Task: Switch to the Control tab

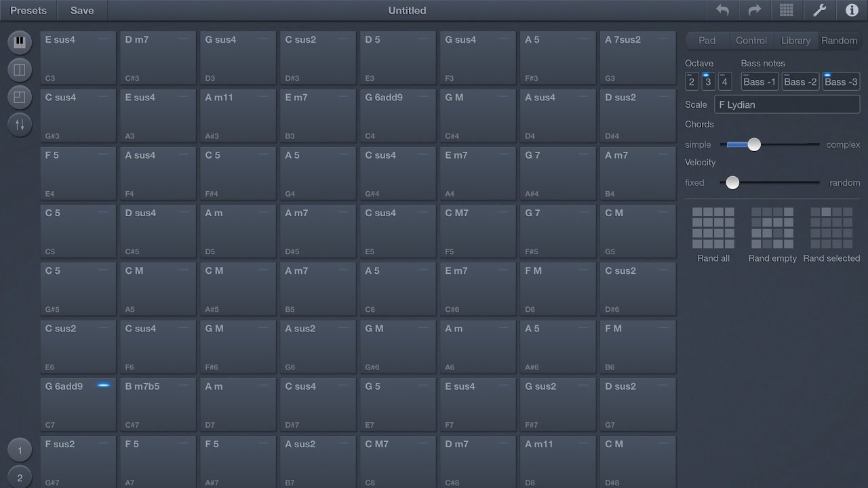Action: 751,41
